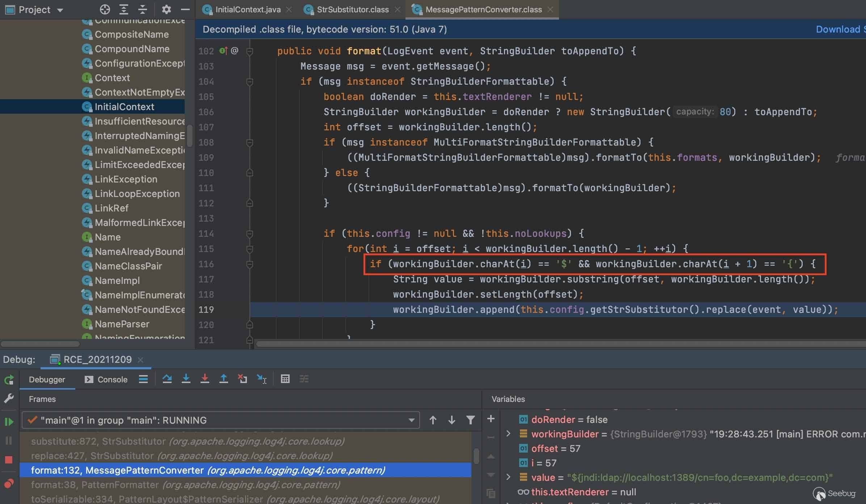Image resolution: width=866 pixels, height=504 pixels.
Task: Expand the workingBuilder variable node
Action: (508, 434)
